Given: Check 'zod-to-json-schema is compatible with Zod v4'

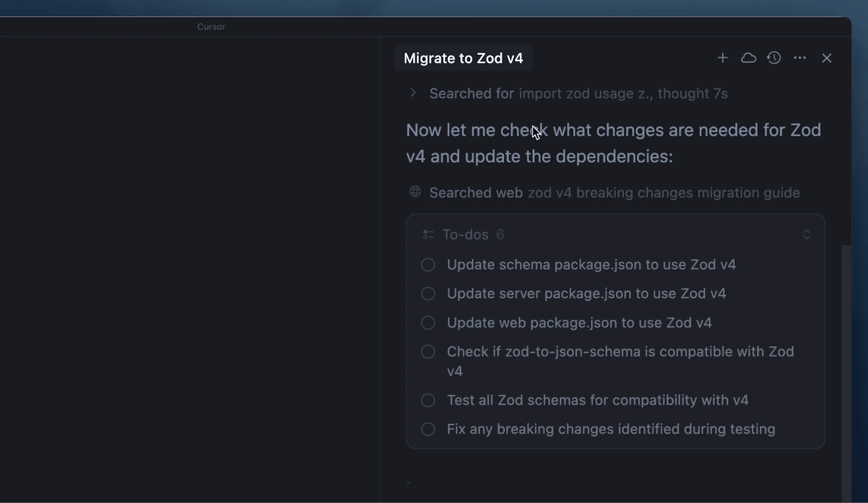Looking at the screenshot, I should point(427,351).
